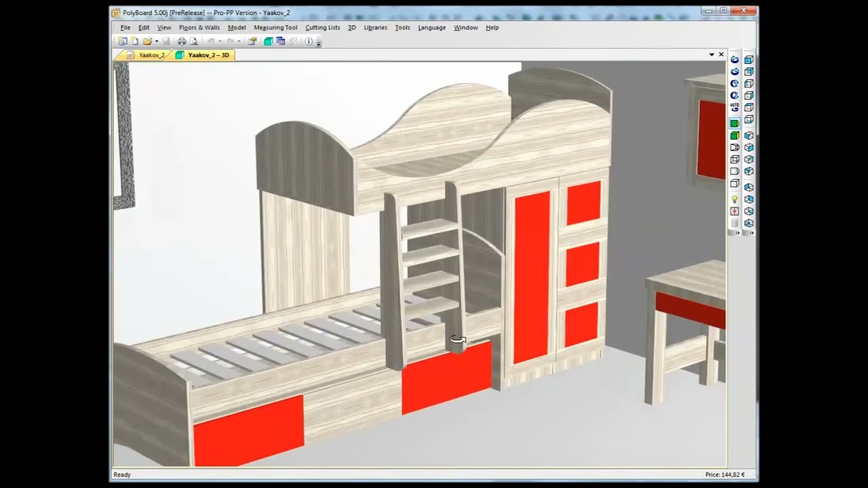Click the Price: 144,82 € status text
This screenshot has width=868, height=488.
click(x=725, y=475)
